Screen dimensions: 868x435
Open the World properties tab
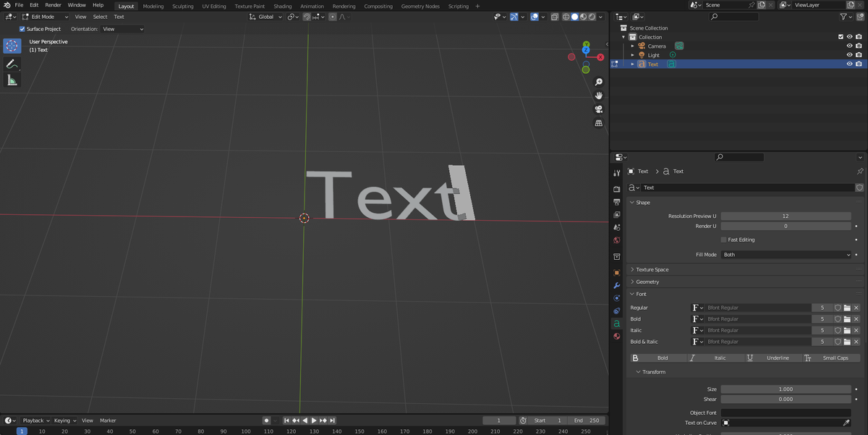[617, 240]
